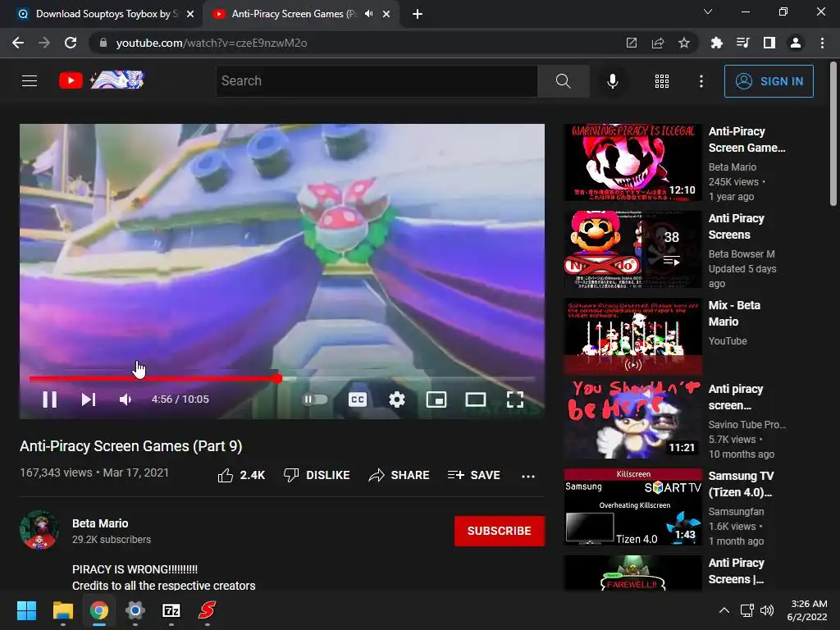Open video settings gear
Image resolution: width=840 pixels, height=630 pixels.
[397, 399]
